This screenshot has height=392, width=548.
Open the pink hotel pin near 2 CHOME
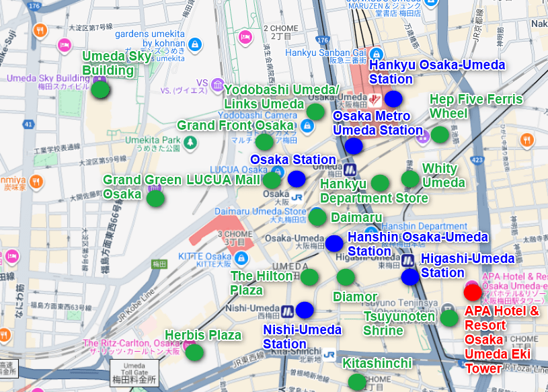[245, 37]
